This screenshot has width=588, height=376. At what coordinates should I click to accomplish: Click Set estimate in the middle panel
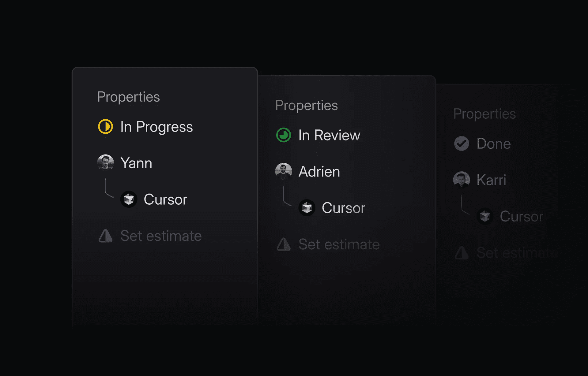click(338, 244)
